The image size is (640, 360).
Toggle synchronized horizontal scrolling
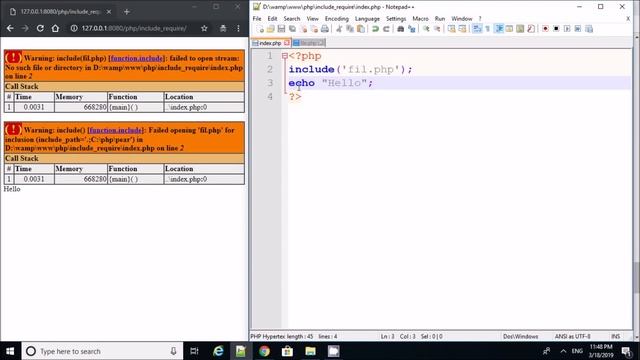click(x=462, y=29)
